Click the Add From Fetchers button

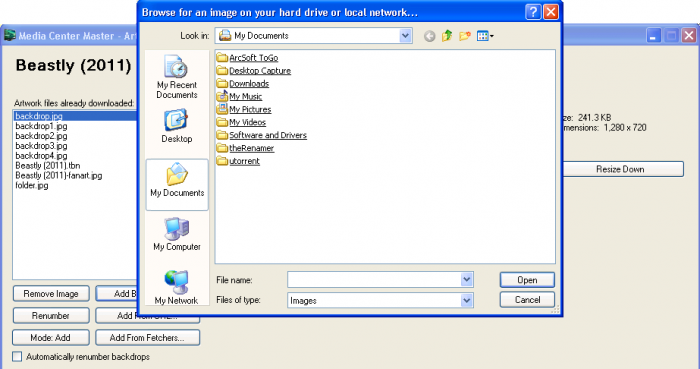(x=147, y=337)
